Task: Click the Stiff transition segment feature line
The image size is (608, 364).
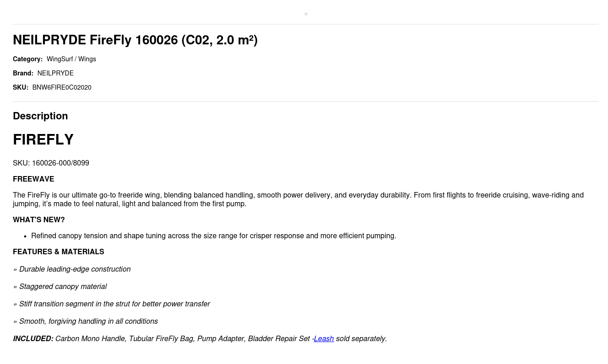Action: [114, 304]
